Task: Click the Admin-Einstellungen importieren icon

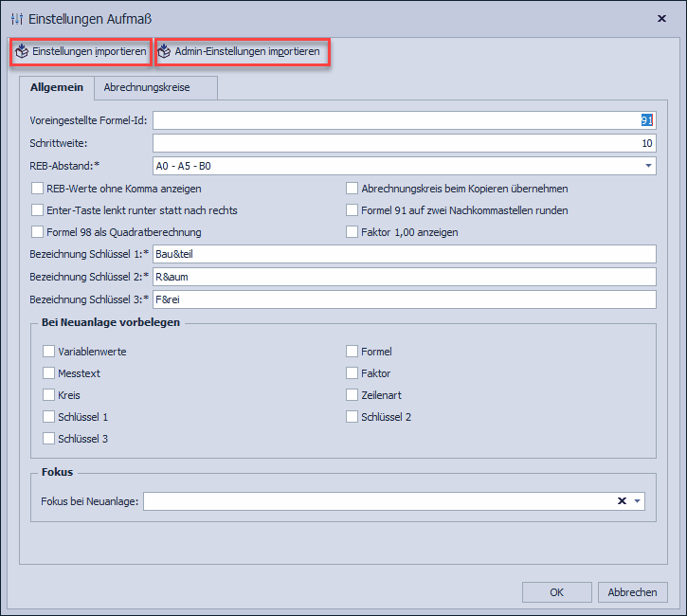Action: (x=164, y=52)
